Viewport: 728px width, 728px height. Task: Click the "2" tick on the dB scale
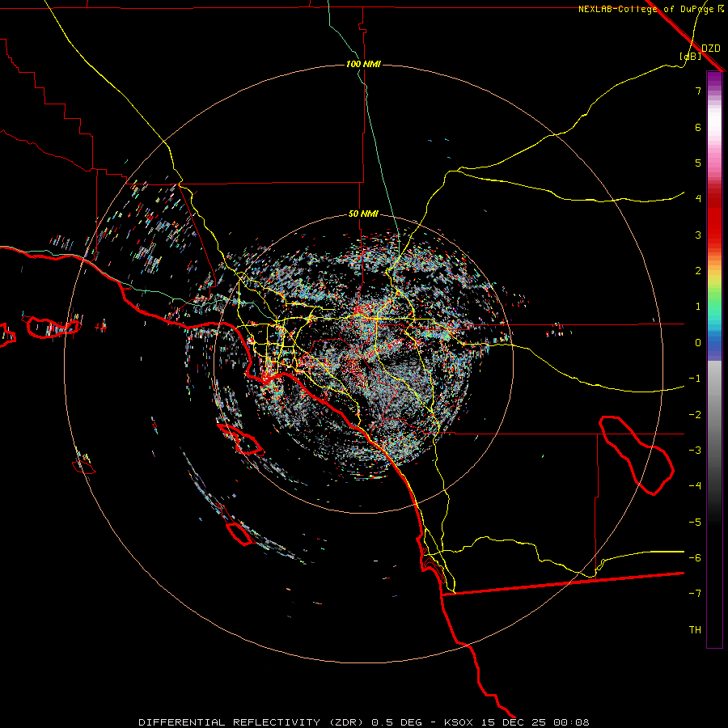pyautogui.click(x=698, y=271)
